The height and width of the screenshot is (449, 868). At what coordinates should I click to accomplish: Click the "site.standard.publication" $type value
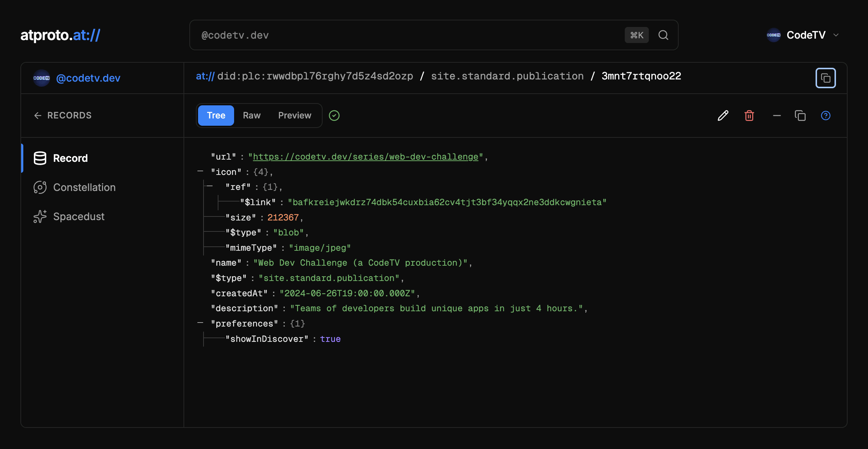(x=329, y=278)
